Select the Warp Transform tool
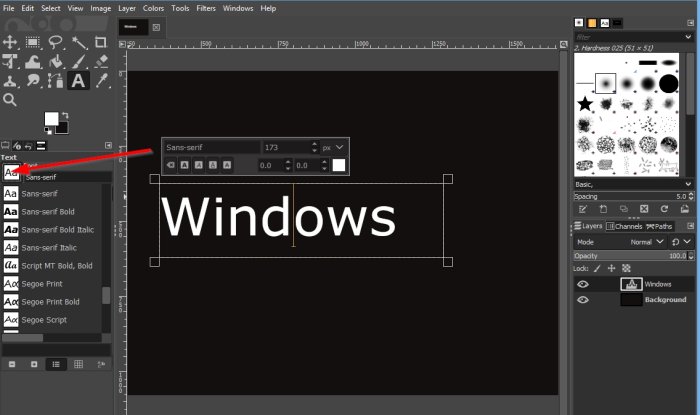Viewport: 700px width, 415px height. click(x=33, y=62)
